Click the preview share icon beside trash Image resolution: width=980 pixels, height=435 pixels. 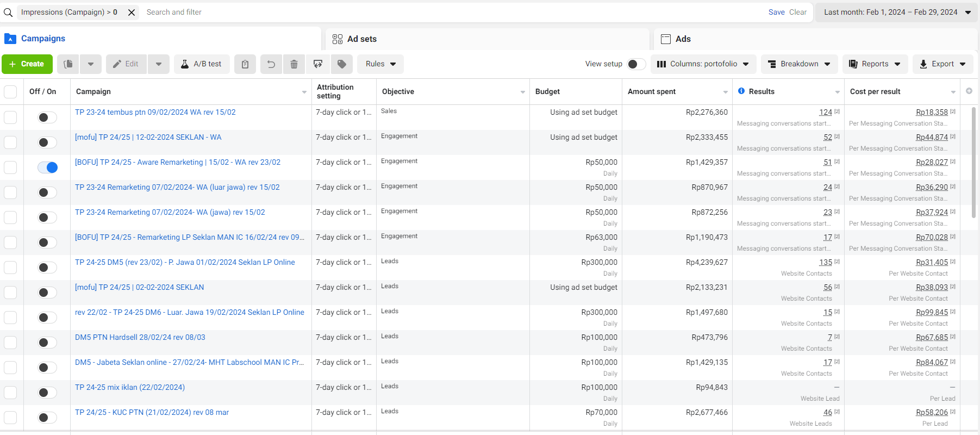pyautogui.click(x=318, y=64)
